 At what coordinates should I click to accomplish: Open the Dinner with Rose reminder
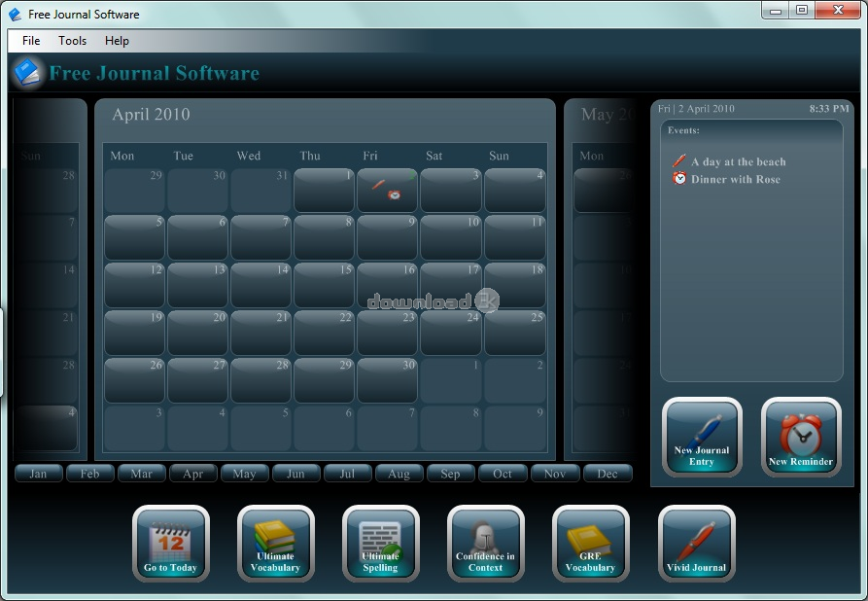736,179
